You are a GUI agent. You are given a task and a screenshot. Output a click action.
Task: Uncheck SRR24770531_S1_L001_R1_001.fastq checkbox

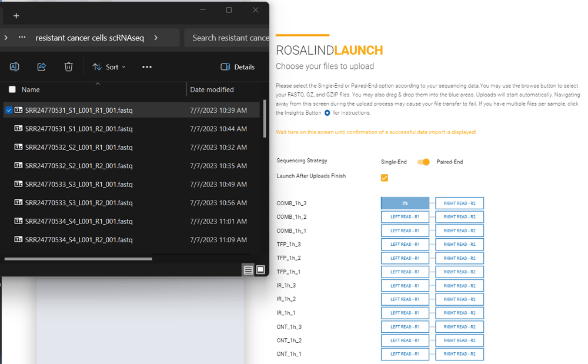pyautogui.click(x=9, y=110)
